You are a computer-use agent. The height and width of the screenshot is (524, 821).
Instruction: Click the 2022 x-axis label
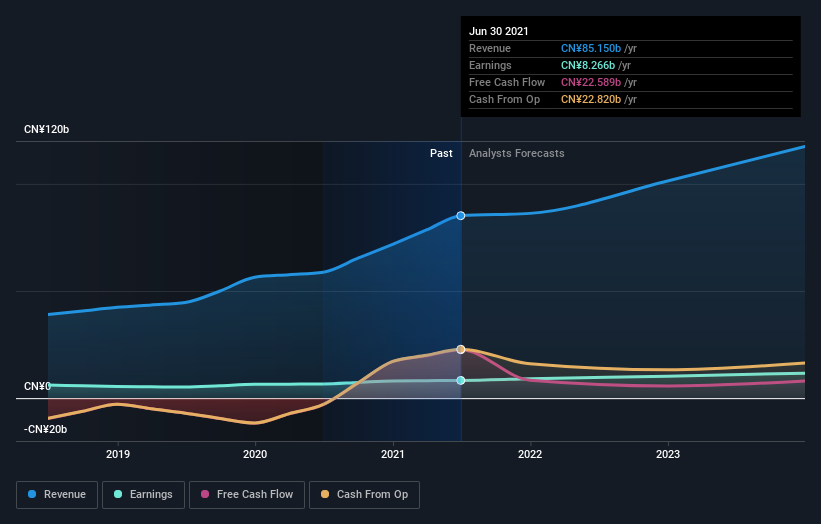(x=530, y=454)
